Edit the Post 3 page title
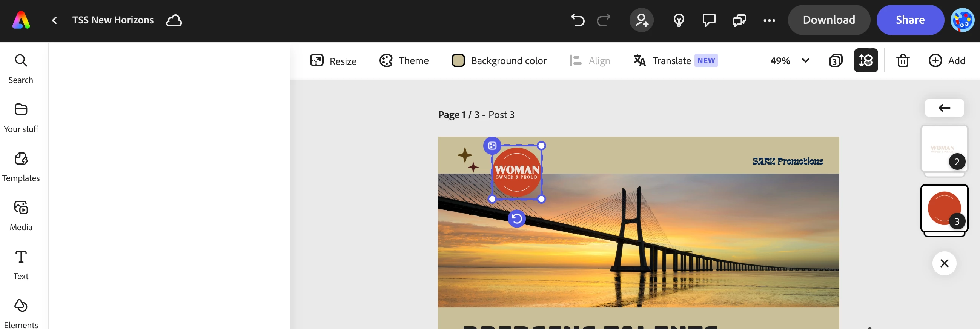 point(501,115)
